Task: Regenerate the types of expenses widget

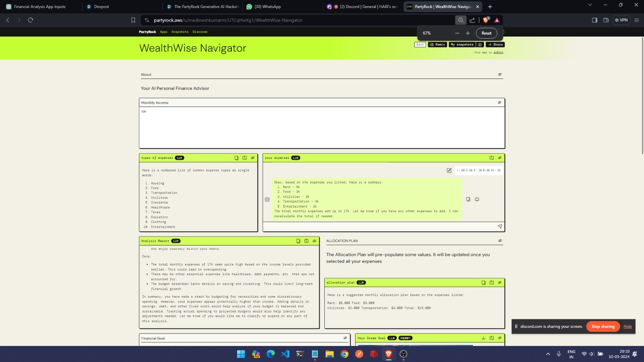Action: pyautogui.click(x=244, y=158)
